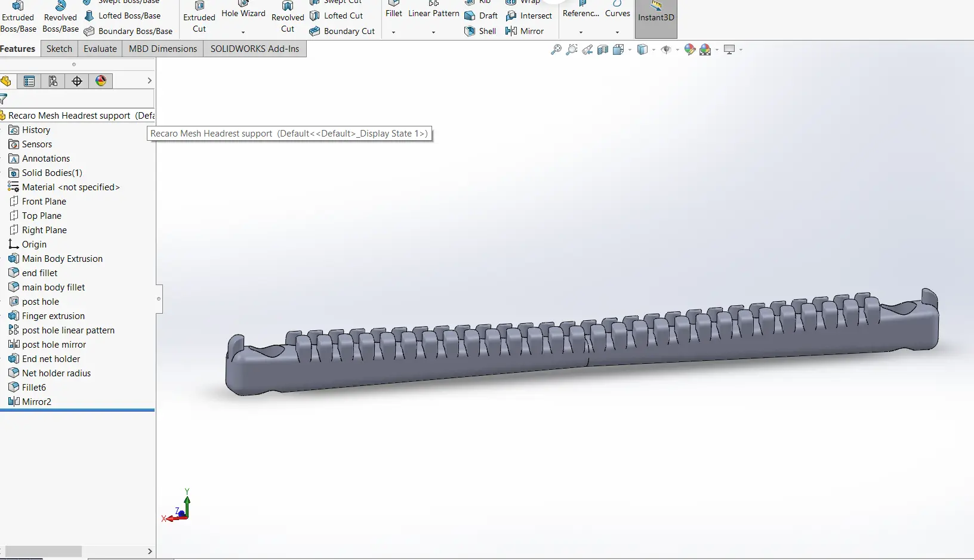
Task: Select the post hole linear pattern feature
Action: [61, 330]
